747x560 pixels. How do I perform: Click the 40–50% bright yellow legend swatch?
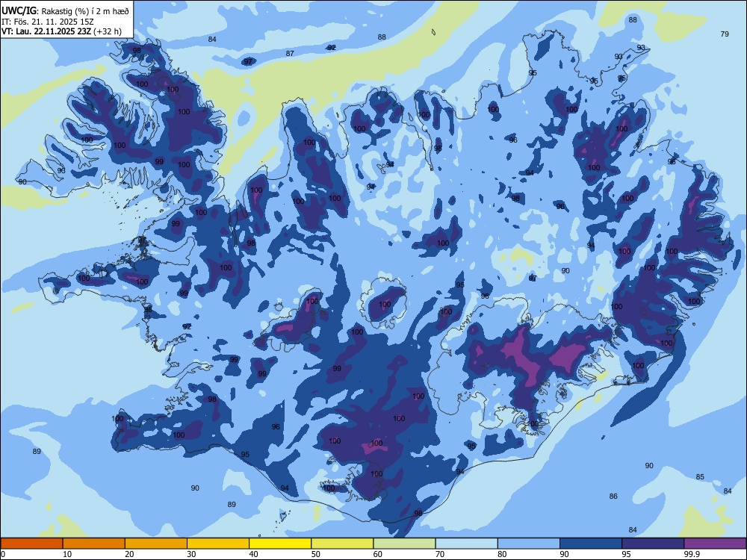280,544
